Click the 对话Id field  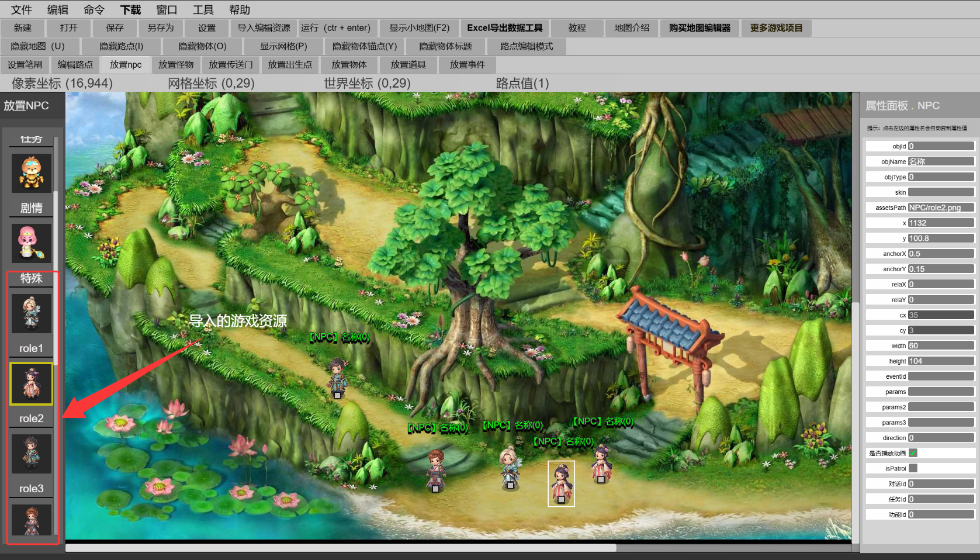[941, 483]
